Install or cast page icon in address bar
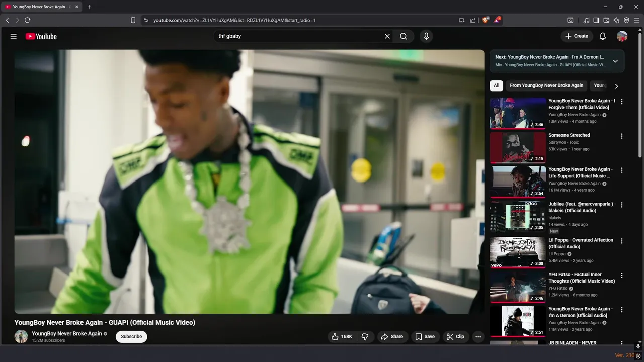The height and width of the screenshot is (362, 644). (461, 20)
